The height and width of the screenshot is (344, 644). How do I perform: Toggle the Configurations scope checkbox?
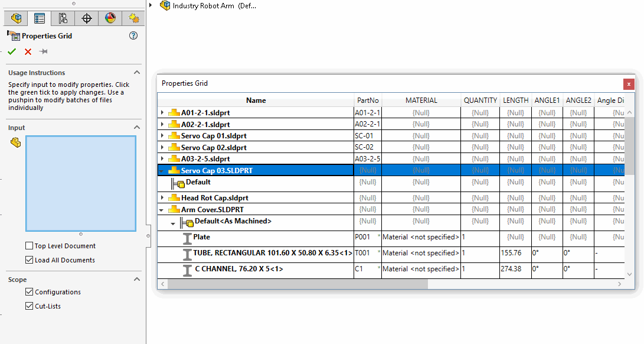coord(29,292)
